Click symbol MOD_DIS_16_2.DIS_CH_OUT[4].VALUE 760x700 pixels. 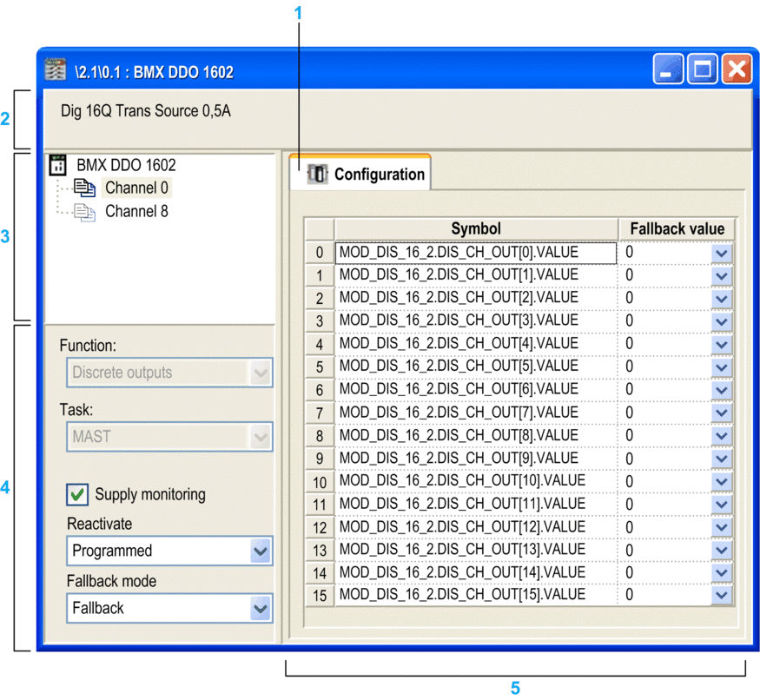pyautogui.click(x=459, y=343)
